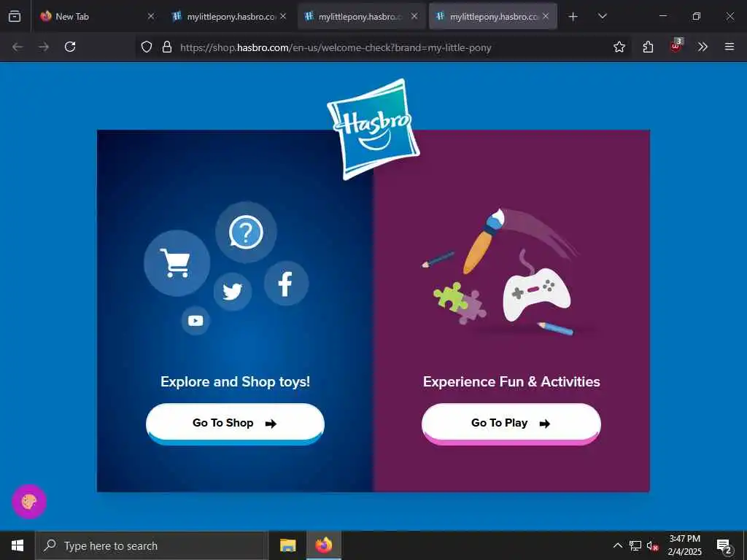Viewport: 747px width, 560px height.
Task: Click the muted volume tray icon
Action: click(653, 545)
